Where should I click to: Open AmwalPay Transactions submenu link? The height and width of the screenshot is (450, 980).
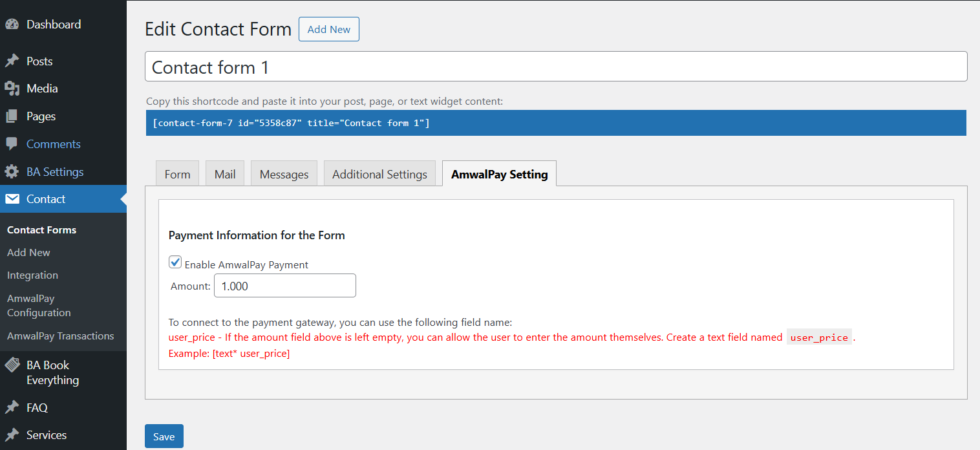pyautogui.click(x=60, y=336)
